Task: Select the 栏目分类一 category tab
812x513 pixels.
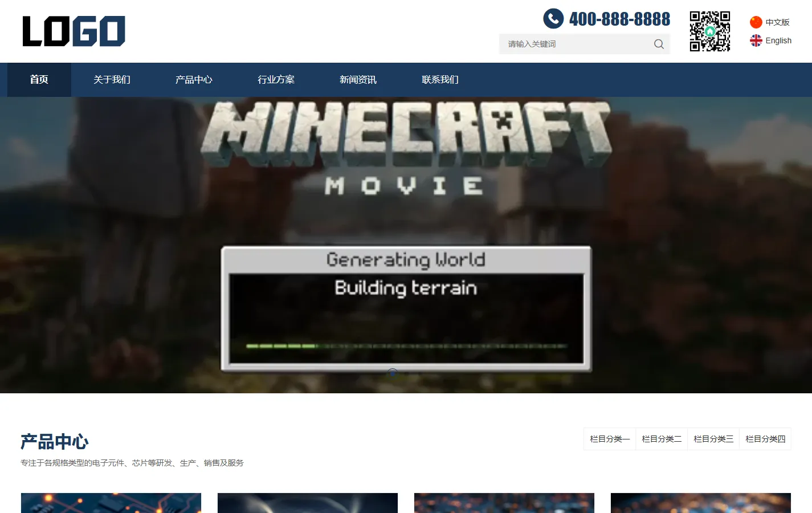Action: pos(610,439)
